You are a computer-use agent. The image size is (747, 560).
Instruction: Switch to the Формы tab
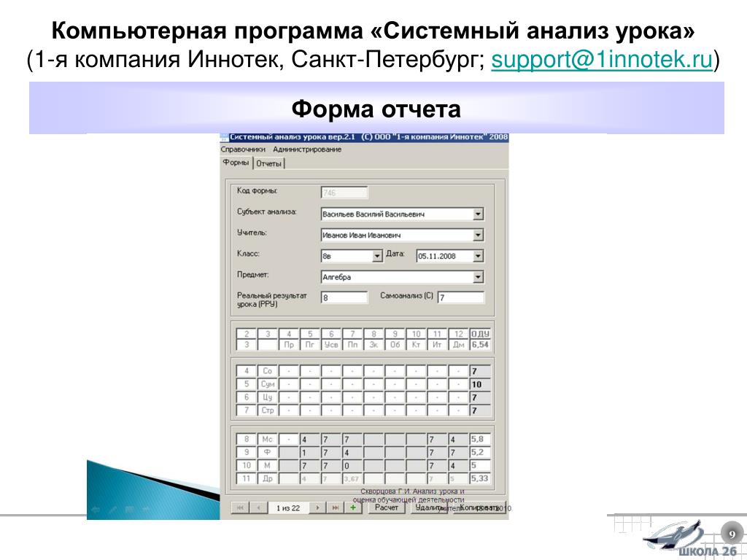tap(236, 163)
